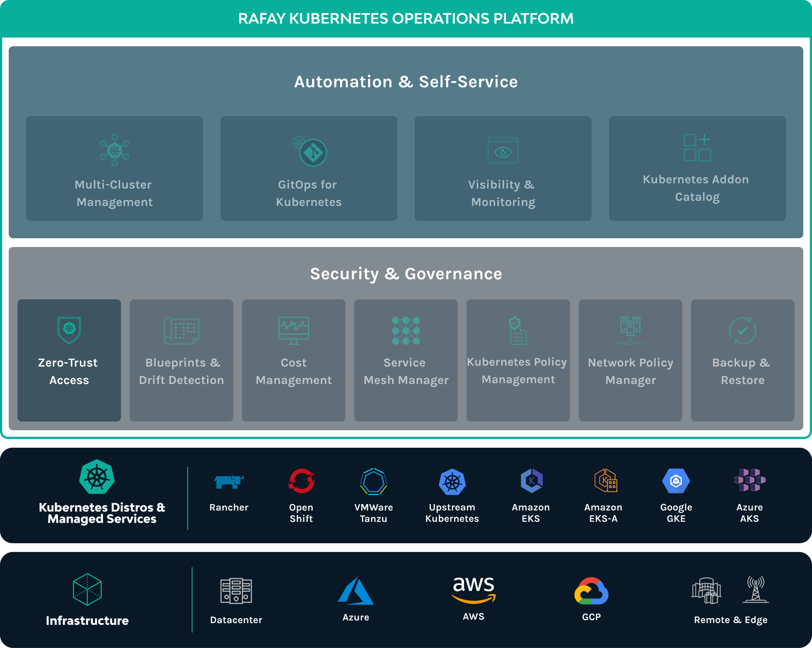Select the Backup & Restore label
The image size is (812, 648).
(x=742, y=371)
